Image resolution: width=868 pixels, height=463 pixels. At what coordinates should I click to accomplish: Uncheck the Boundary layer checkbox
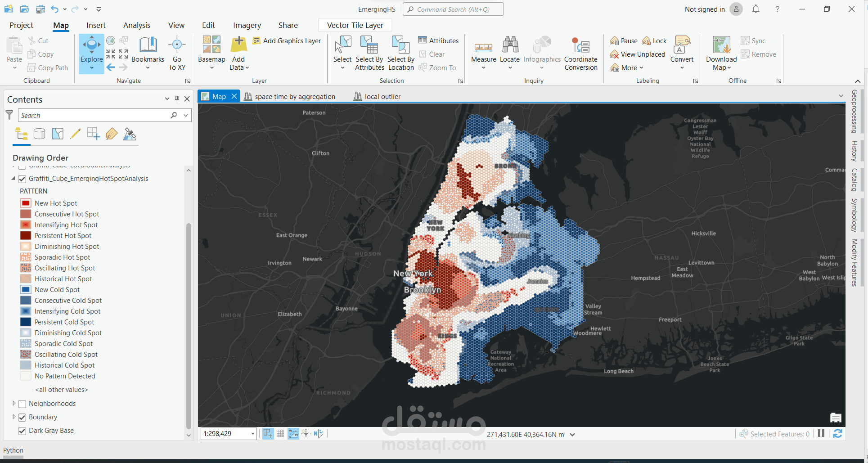pyautogui.click(x=22, y=418)
